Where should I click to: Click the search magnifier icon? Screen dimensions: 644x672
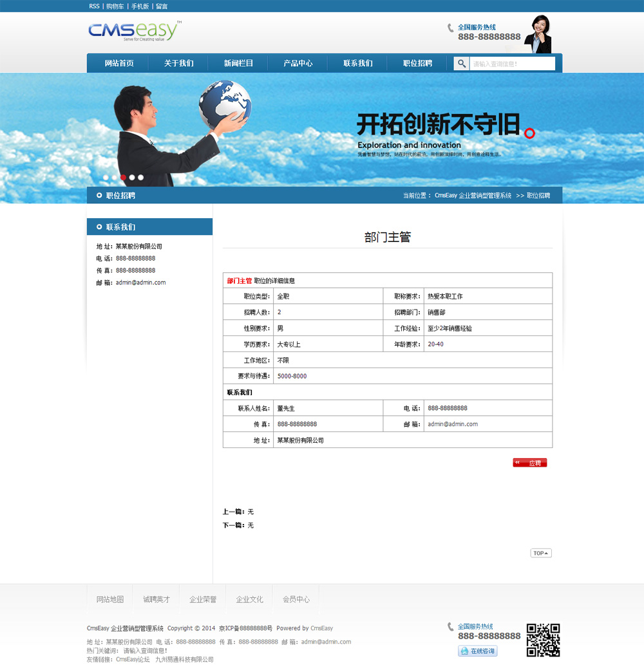click(x=462, y=64)
